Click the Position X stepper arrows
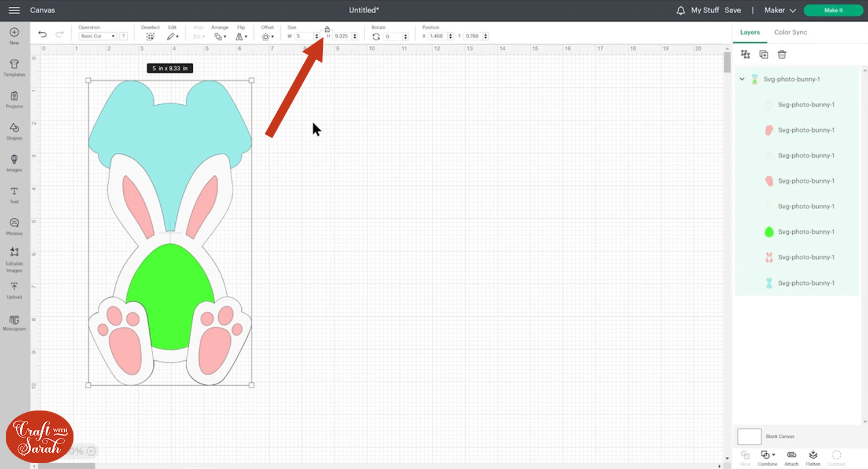868x469 pixels. coord(451,36)
